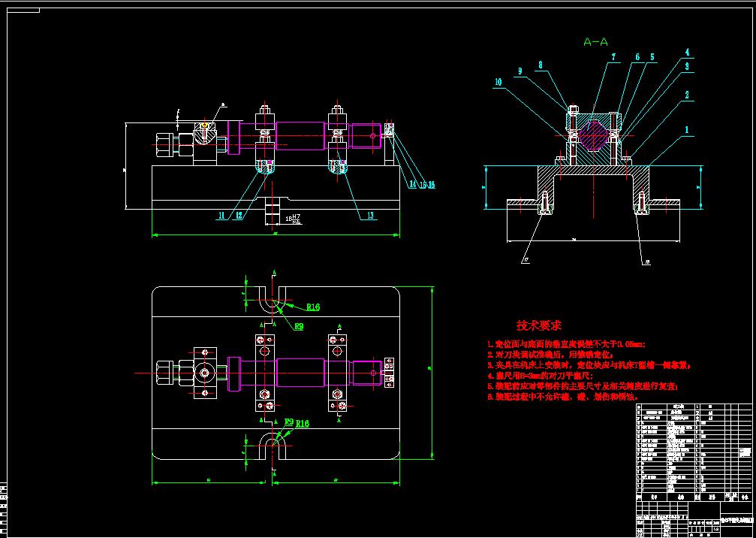The width and height of the screenshot is (756, 538).
Task: Pick balloon number 6 in section A-A
Action: point(637,57)
